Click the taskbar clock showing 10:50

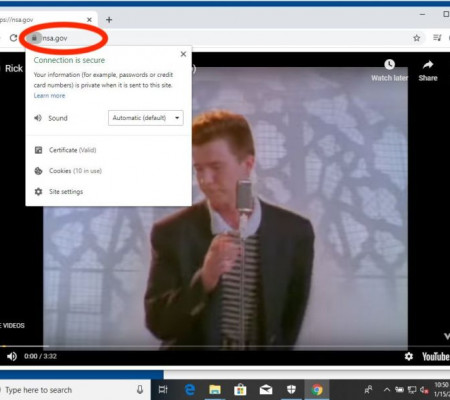coord(442,389)
